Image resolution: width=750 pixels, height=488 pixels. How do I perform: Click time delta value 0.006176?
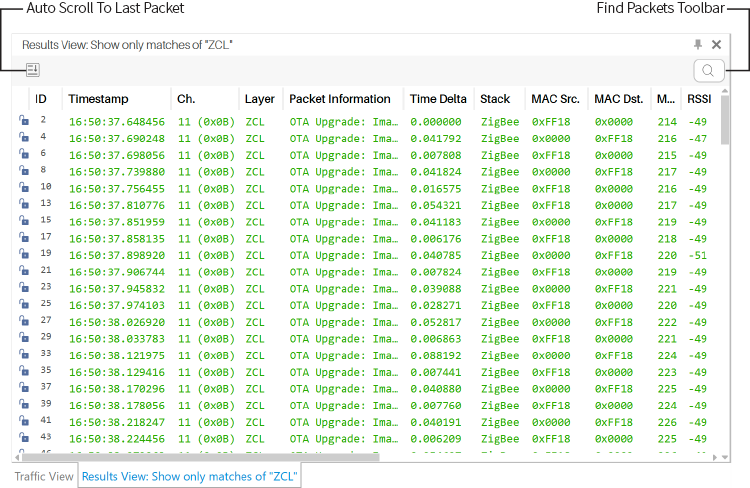tap(436, 239)
